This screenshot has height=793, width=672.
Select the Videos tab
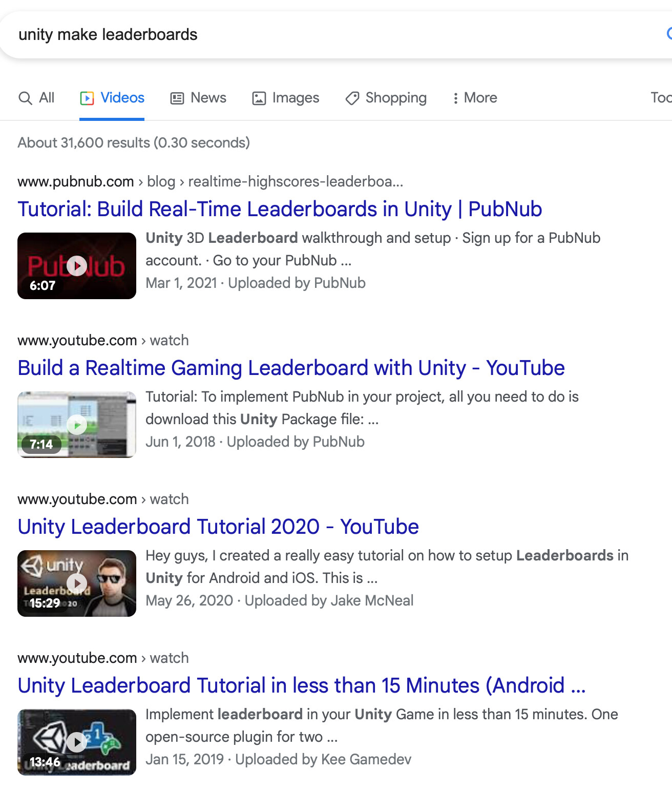[112, 98]
